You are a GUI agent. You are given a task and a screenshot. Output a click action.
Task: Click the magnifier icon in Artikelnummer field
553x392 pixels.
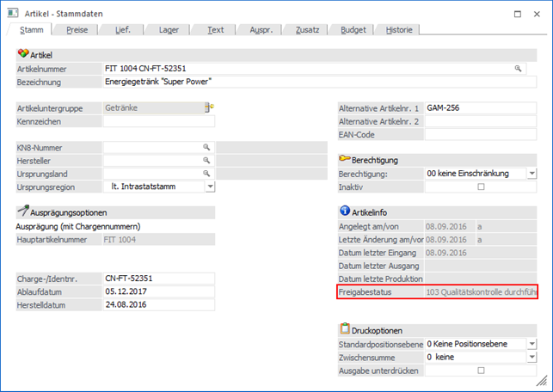518,69
